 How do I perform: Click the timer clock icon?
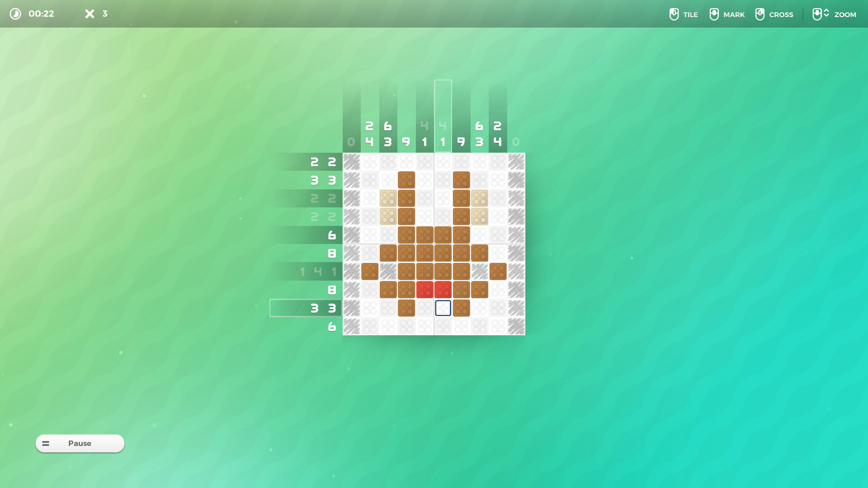click(15, 14)
